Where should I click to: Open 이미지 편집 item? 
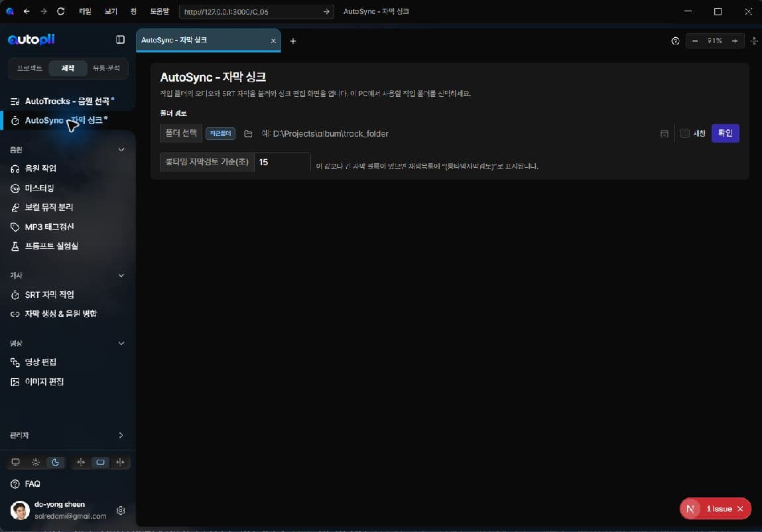pos(68,381)
